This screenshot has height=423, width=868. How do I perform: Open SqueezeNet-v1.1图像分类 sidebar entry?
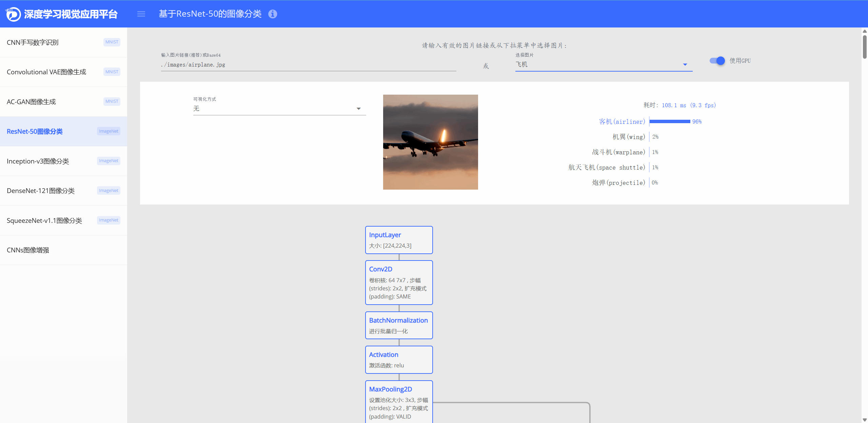point(63,220)
